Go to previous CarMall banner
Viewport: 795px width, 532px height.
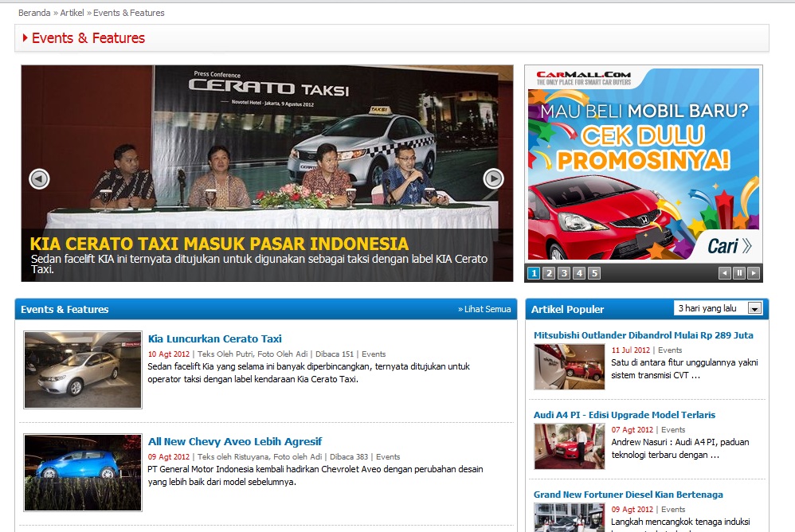pyautogui.click(x=724, y=273)
